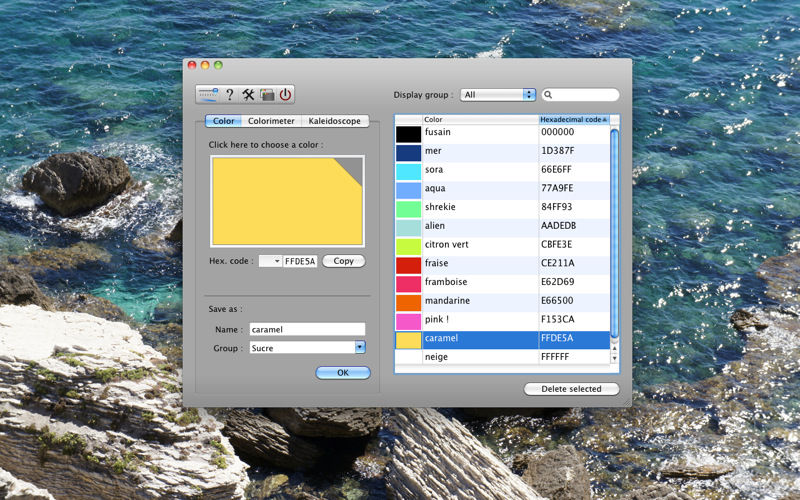This screenshot has width=800, height=500.
Task: Click hex value FFFFFF in neige row
Action: click(555, 357)
